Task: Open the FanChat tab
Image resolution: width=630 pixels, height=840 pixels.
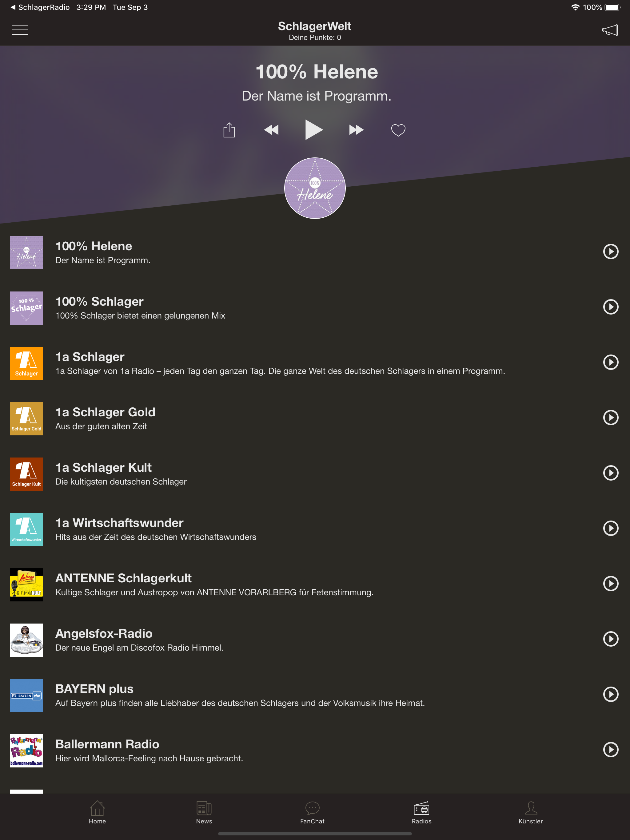Action: (312, 812)
